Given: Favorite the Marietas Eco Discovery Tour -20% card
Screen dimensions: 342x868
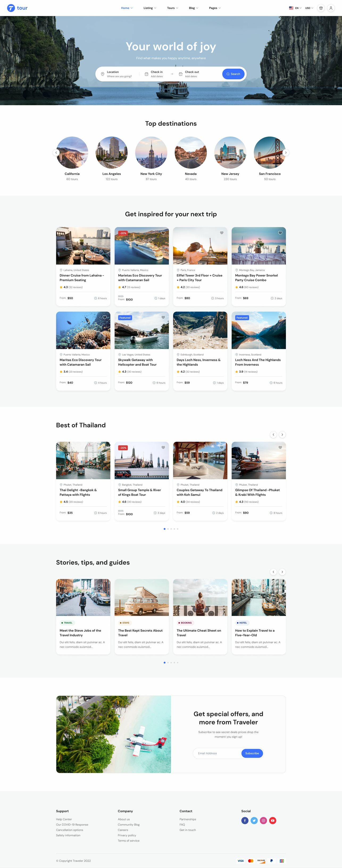Looking at the screenshot, I should pyautogui.click(x=163, y=233).
